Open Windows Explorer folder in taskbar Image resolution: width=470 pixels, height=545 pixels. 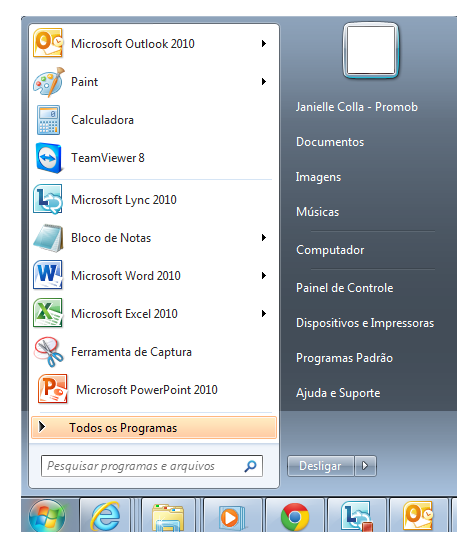[168, 517]
